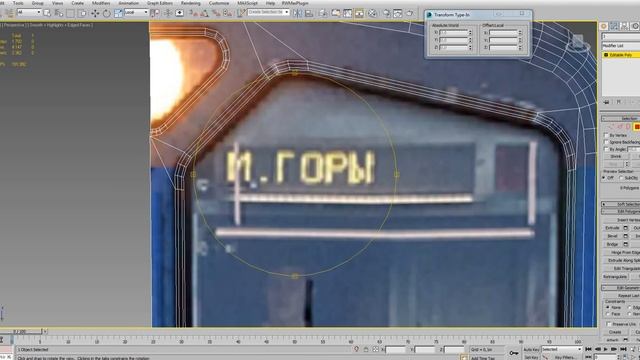The width and height of the screenshot is (640, 360).
Task: Select the Select Object tool
Action: click(47, 13)
